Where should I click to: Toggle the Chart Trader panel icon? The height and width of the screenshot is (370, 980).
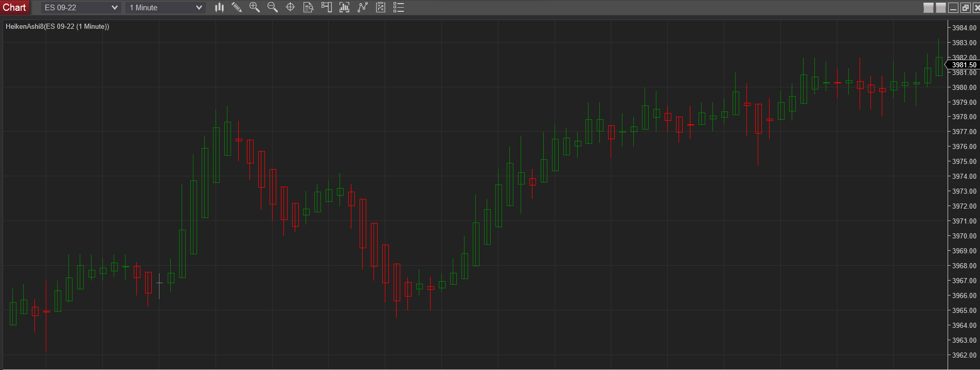327,7
